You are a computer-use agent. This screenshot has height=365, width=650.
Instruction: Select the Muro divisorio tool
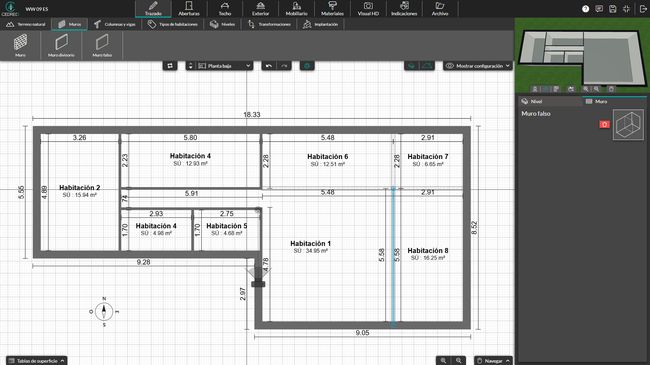61,45
